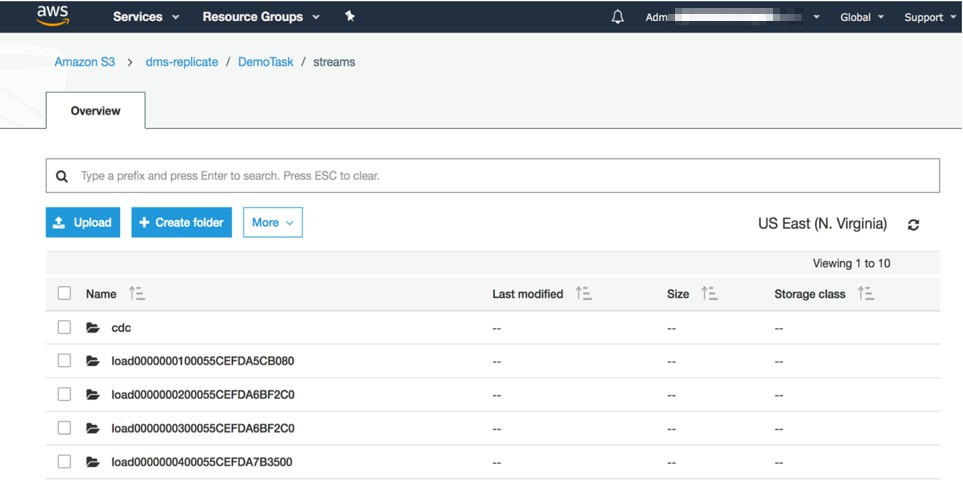963x498 pixels.
Task: Go to Amazon S3 breadcrumb link
Action: click(x=85, y=62)
